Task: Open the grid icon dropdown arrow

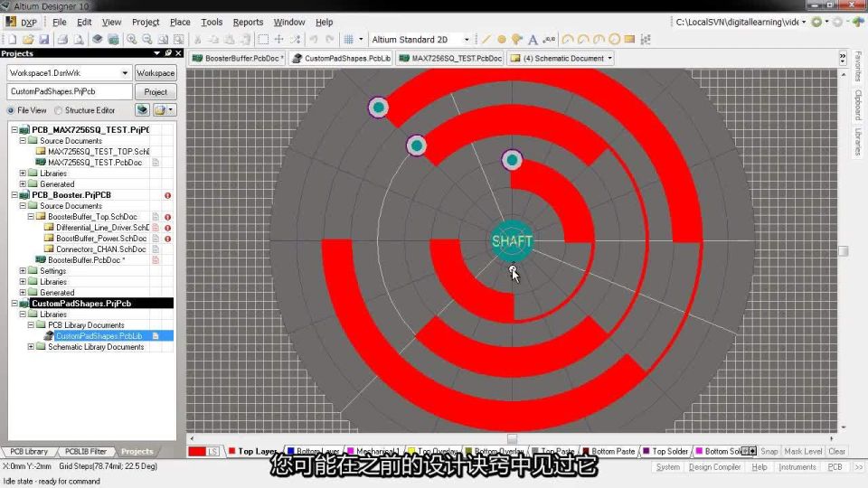Action: 361,40
